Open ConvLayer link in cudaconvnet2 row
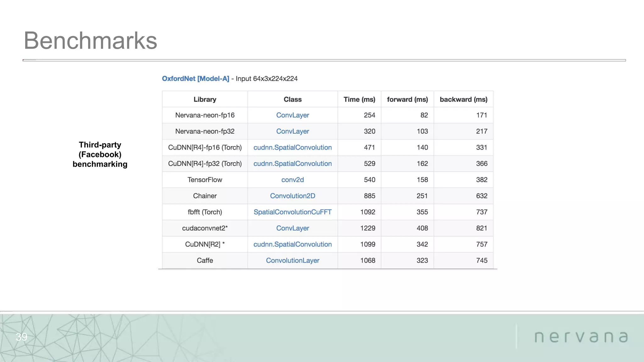This screenshot has height=362, width=644. [x=292, y=228]
